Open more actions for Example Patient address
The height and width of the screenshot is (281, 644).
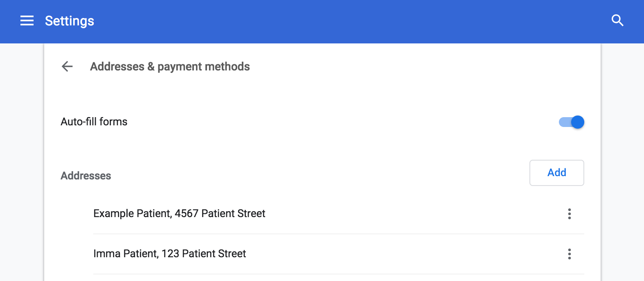[x=569, y=214]
